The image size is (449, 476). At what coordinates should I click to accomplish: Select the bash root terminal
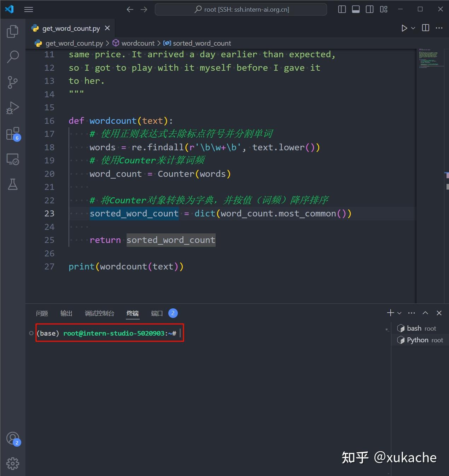(420, 329)
